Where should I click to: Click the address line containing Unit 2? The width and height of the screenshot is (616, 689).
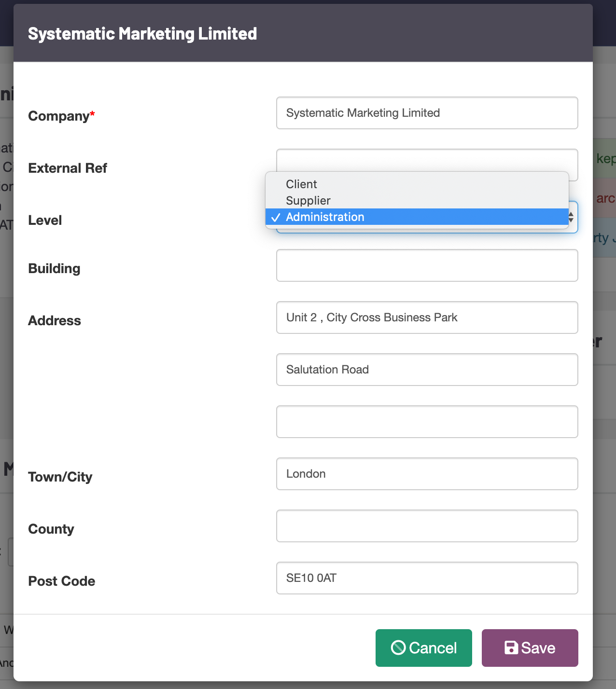click(x=427, y=317)
